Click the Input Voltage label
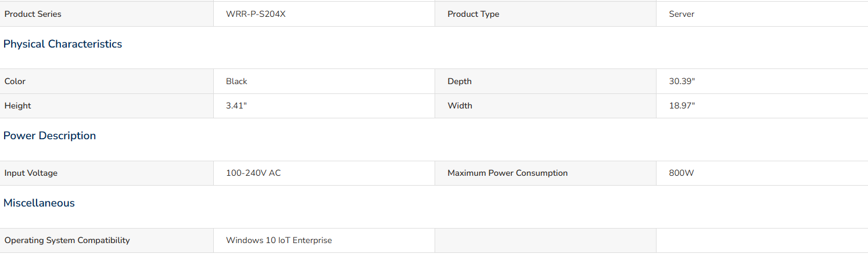 pyautogui.click(x=31, y=173)
